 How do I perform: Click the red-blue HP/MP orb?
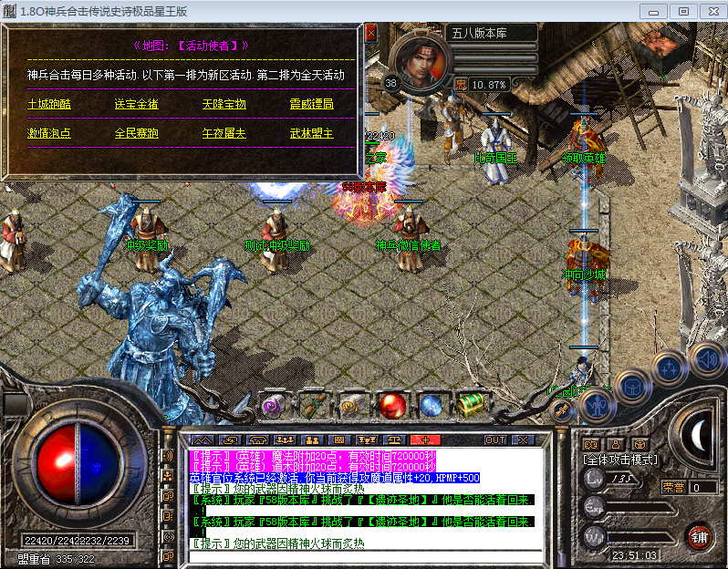[x=78, y=465]
